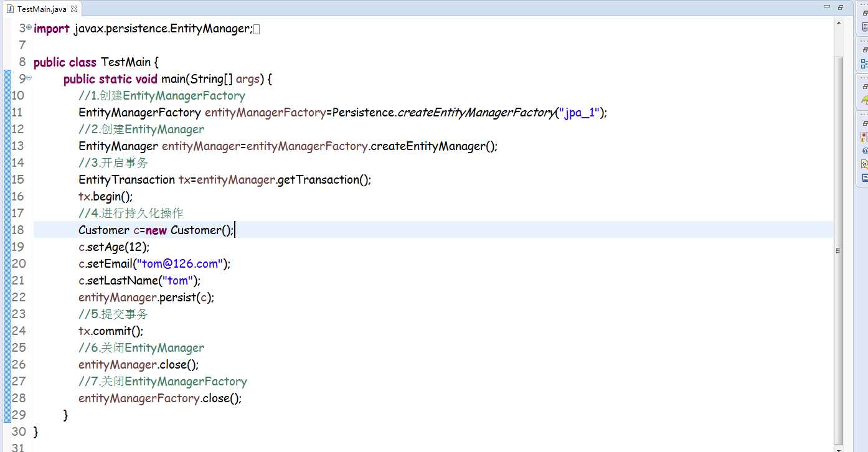Maximize the editor area
Image resolution: width=868 pixels, height=452 pixels.
click(x=841, y=7)
